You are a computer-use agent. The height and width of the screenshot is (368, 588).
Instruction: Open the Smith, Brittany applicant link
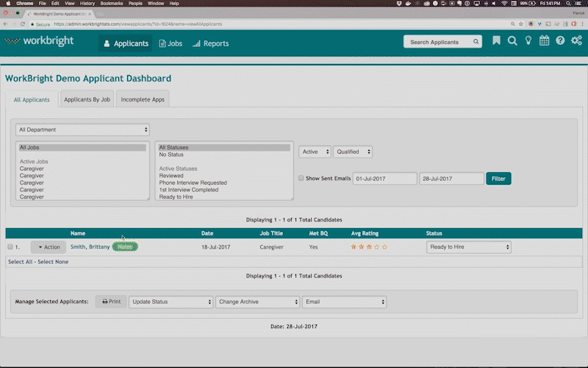click(x=90, y=247)
